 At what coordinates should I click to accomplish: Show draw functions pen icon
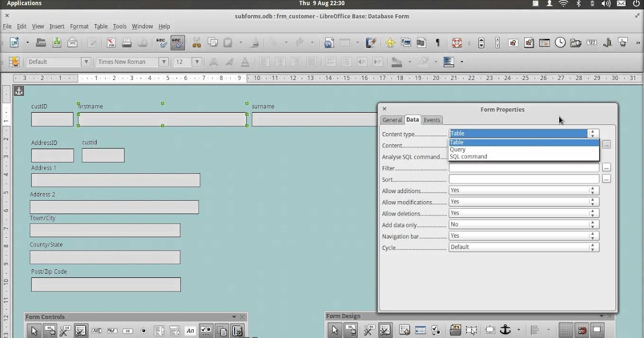click(371, 43)
